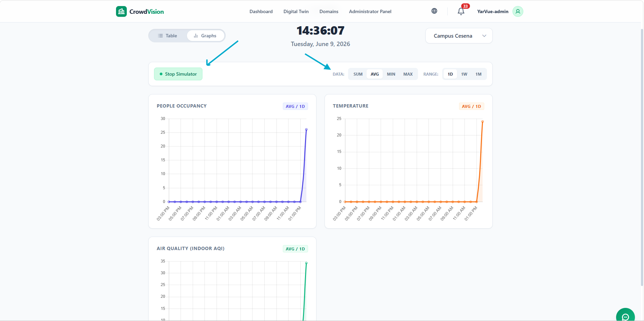Set range to 1W

[464, 74]
